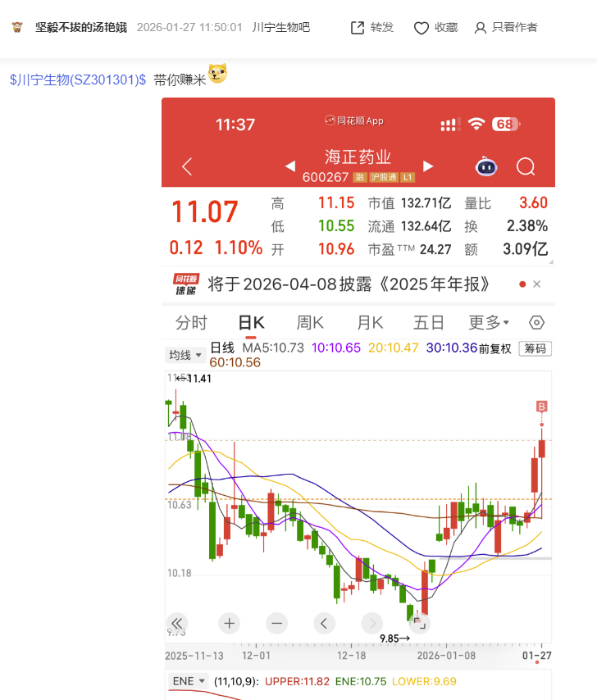This screenshot has height=700, width=597.
Task: Click the 换 2.38% turnover value
Action: point(527,226)
